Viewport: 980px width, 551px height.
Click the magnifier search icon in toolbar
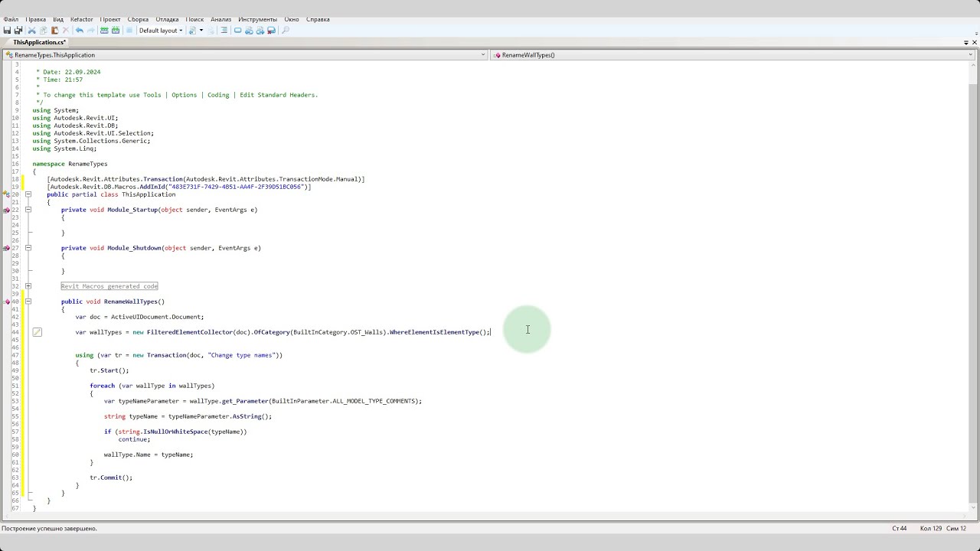[x=286, y=31]
